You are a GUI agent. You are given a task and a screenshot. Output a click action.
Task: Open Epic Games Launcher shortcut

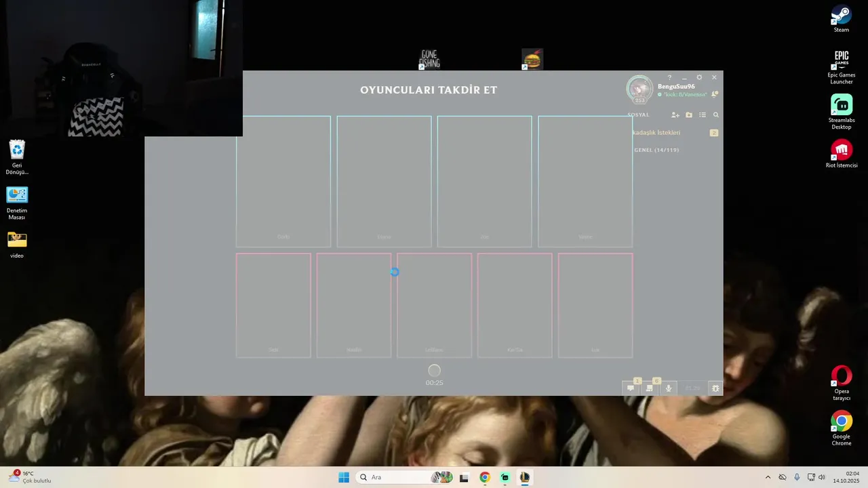(842, 67)
